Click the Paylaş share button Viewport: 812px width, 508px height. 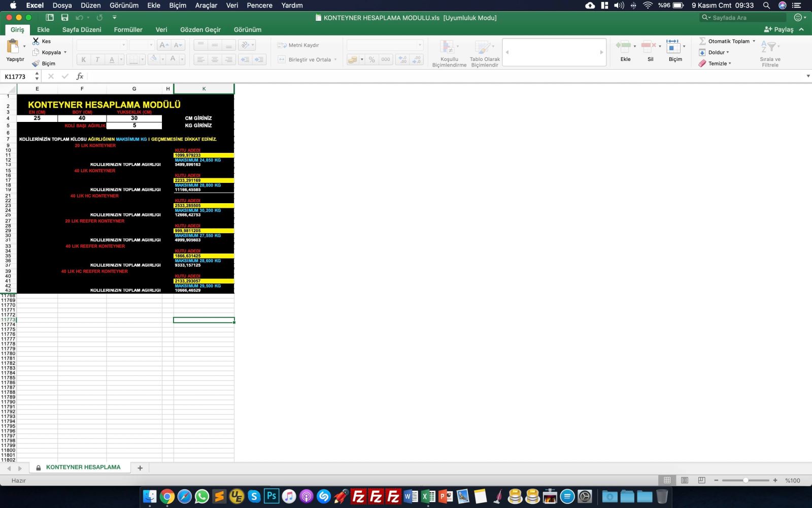click(779, 29)
